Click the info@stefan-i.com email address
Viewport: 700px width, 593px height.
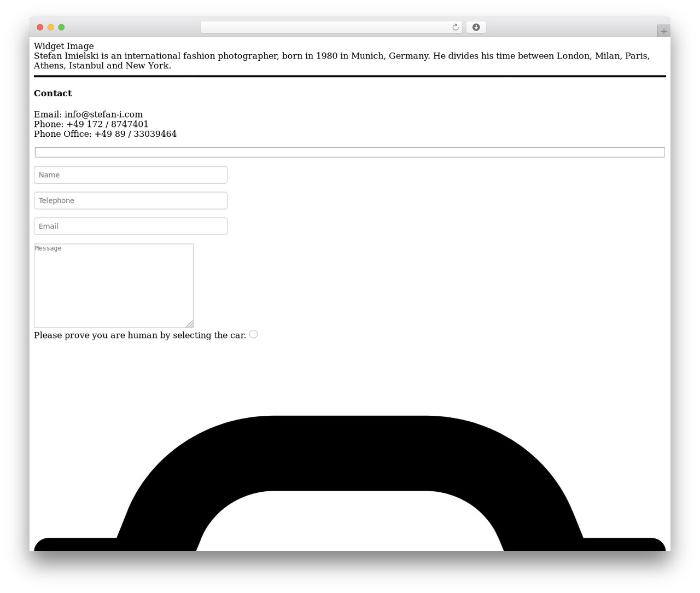(x=103, y=114)
